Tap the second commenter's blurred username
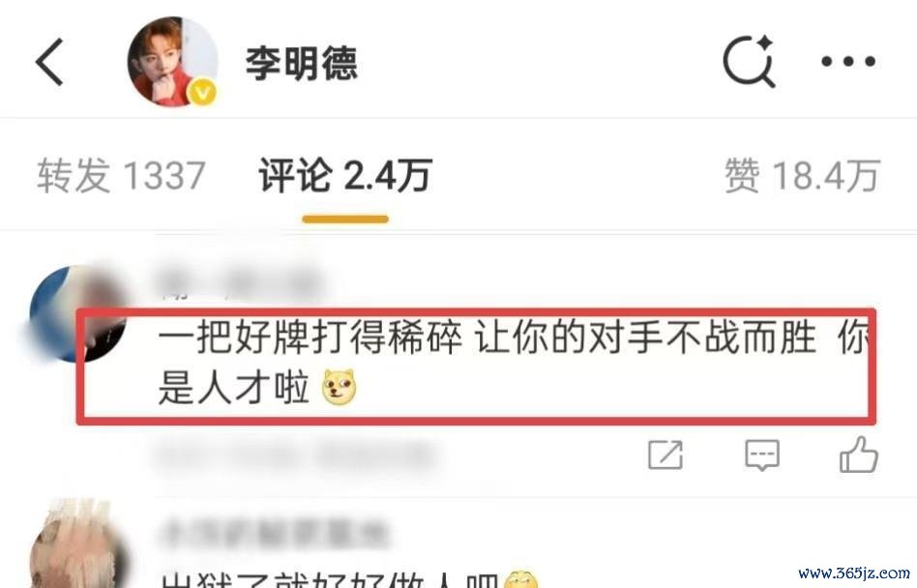 click(x=273, y=534)
